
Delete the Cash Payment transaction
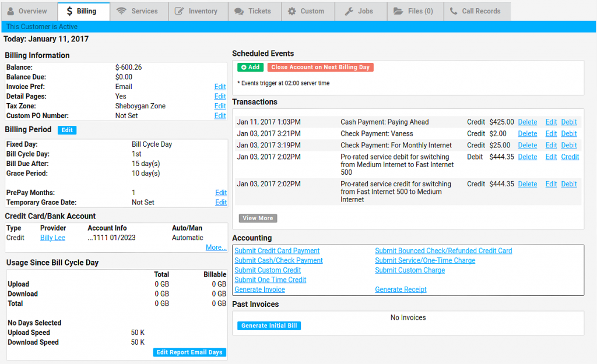click(x=527, y=122)
